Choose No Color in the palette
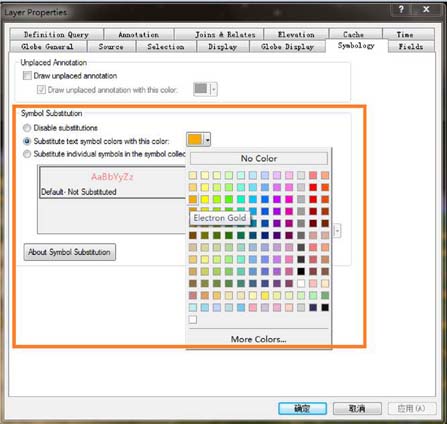Screen dimensions: 447x424 pos(259,158)
